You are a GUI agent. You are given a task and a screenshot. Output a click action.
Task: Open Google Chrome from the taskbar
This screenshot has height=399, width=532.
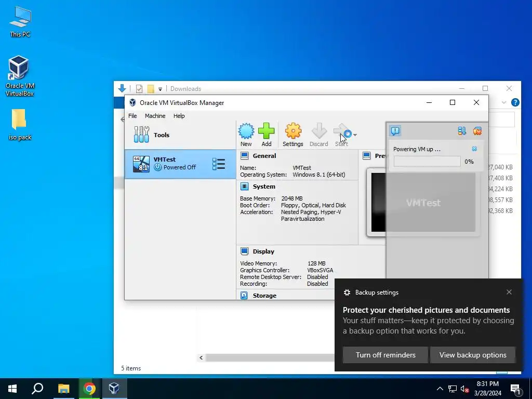point(89,389)
